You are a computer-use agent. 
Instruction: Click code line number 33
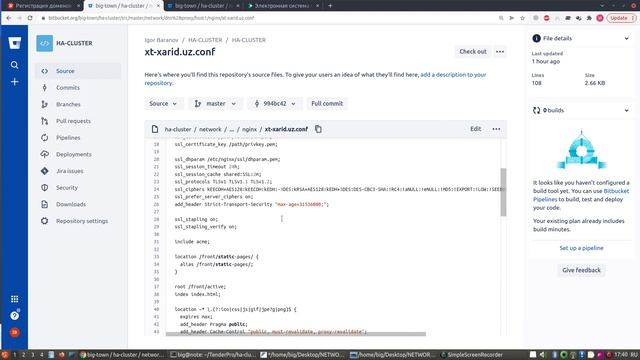[x=156, y=257]
